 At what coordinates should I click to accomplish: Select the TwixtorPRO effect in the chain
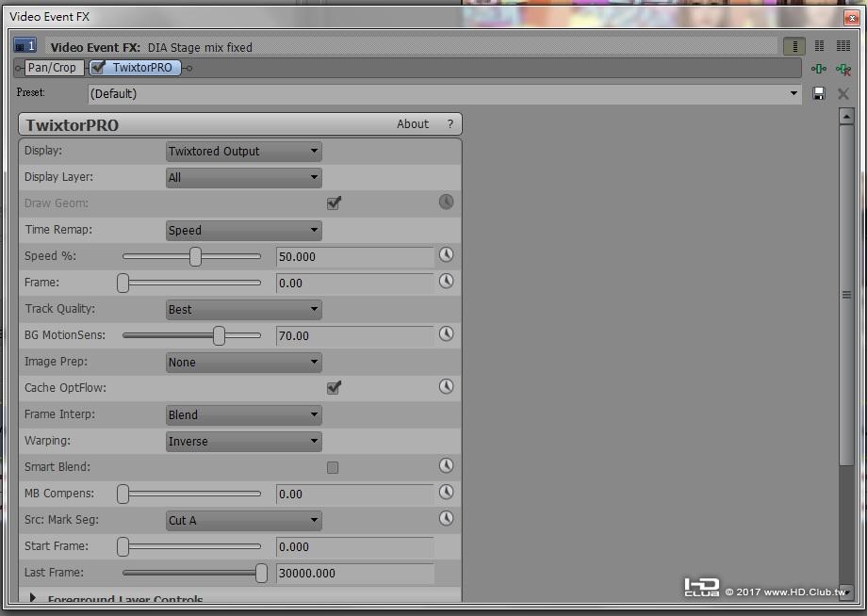136,68
